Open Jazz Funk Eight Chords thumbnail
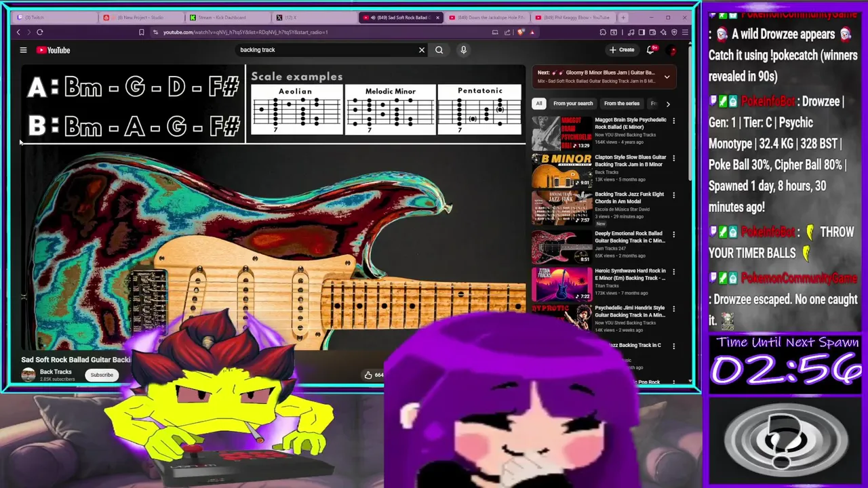 (x=562, y=208)
